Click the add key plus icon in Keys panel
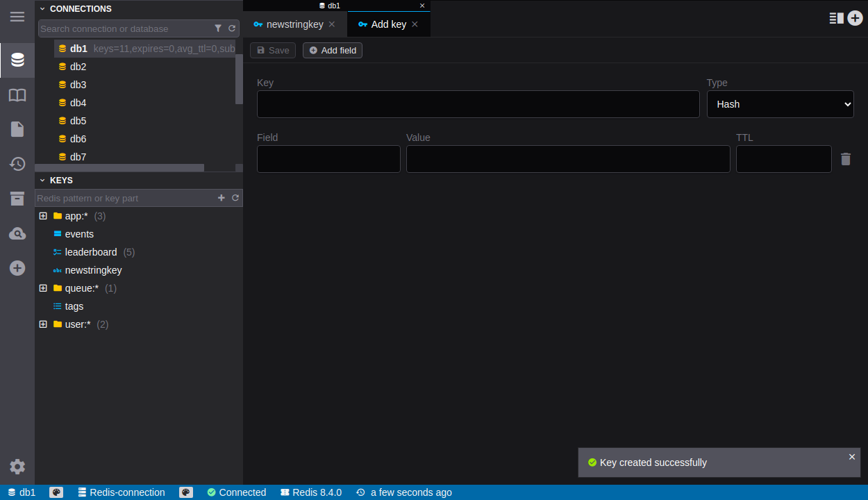Image resolution: width=868 pixels, height=500 pixels. (x=222, y=198)
